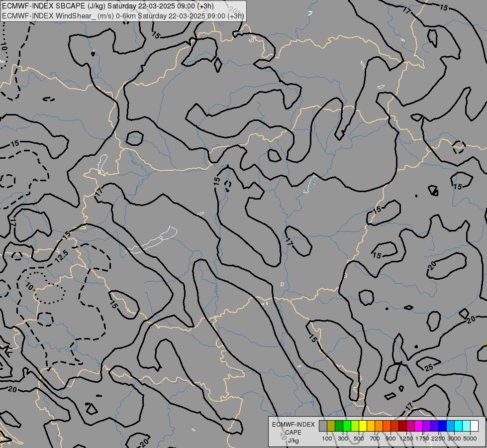This screenshot has height=448, width=487.
Task: Select the pure yellow legend swatch
Action: pyautogui.click(x=363, y=426)
